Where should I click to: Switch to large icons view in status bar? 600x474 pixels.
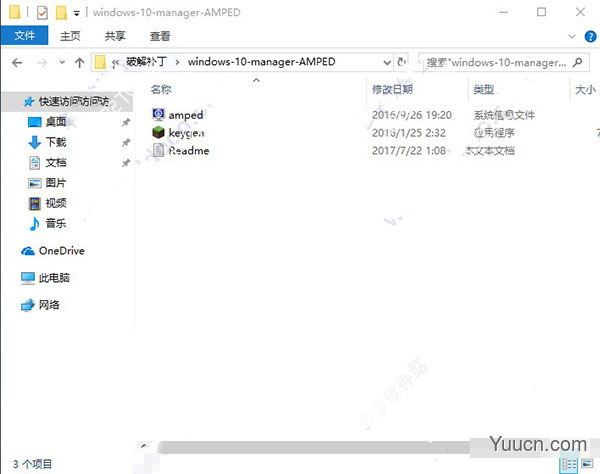coord(587,464)
